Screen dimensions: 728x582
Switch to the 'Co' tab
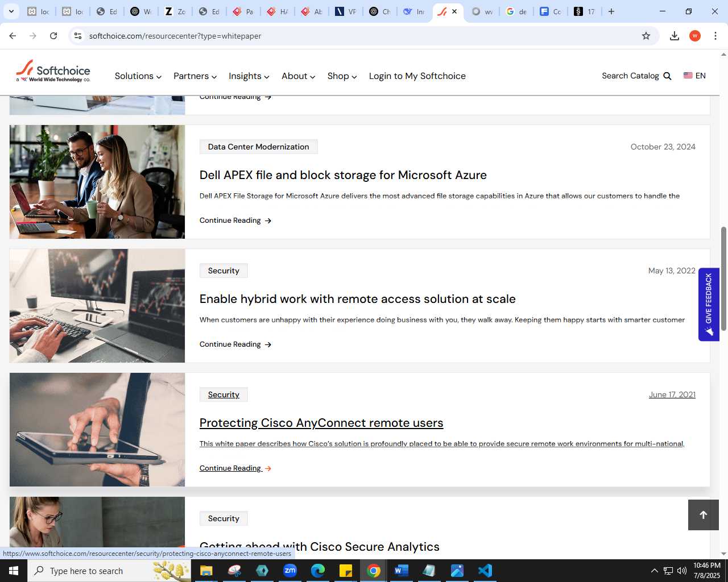coord(551,11)
